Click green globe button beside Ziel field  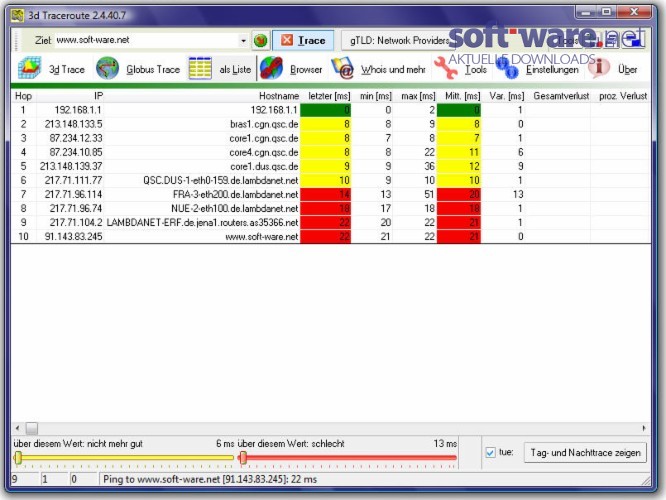click(260, 40)
